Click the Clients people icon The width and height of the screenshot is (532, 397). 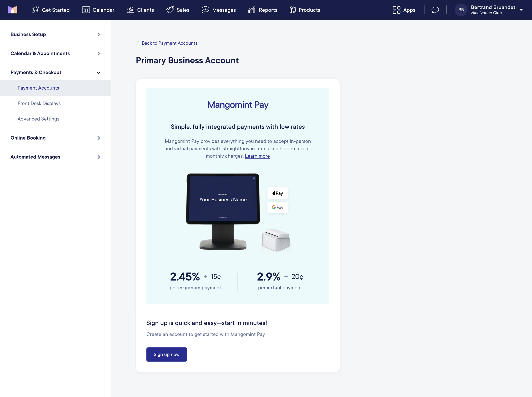tap(130, 10)
